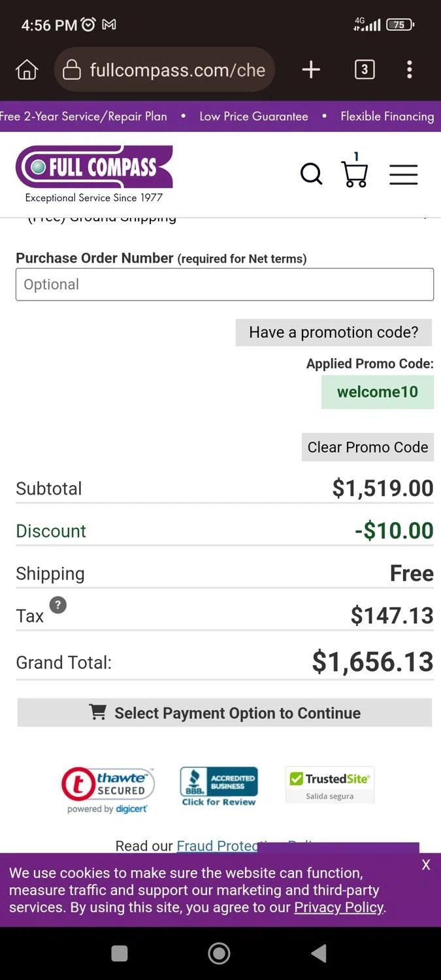Tap the address bar URL

(x=177, y=70)
